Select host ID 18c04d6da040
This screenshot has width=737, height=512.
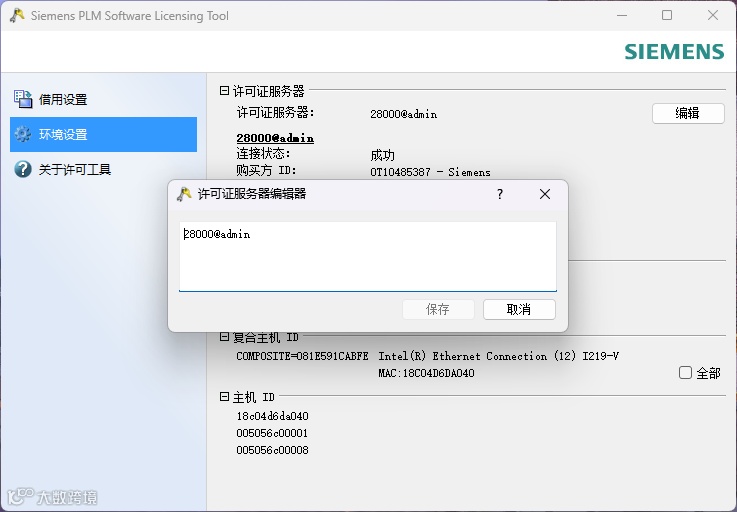[x=273, y=416]
